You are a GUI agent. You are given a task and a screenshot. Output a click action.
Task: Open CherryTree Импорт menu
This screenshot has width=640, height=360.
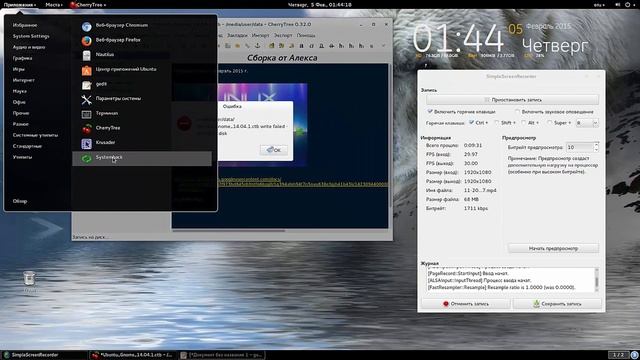point(260,36)
